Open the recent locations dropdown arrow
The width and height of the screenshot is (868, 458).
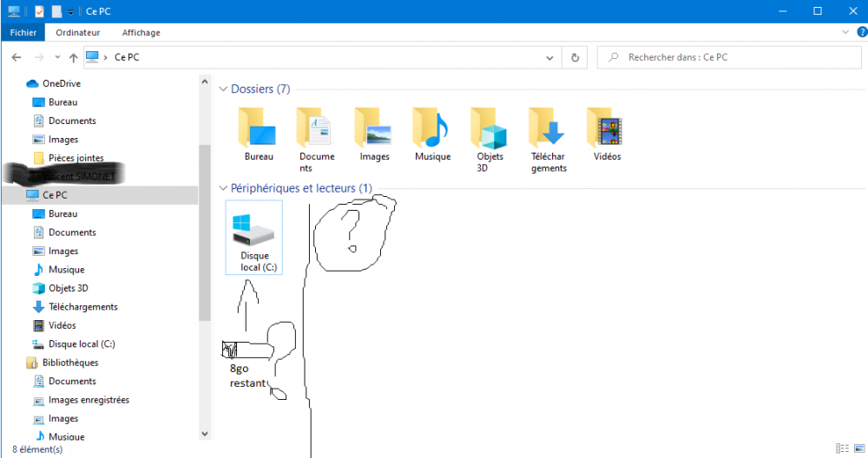pos(57,57)
